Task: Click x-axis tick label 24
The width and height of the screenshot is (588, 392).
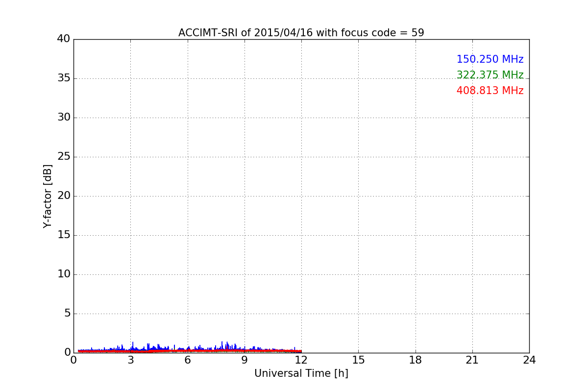Action: click(529, 360)
